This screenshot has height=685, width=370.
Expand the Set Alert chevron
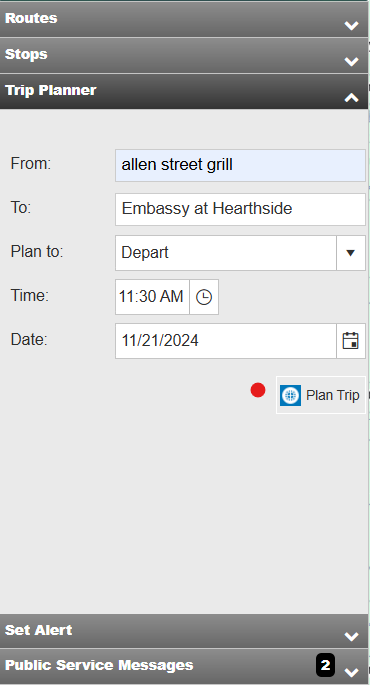click(x=351, y=637)
